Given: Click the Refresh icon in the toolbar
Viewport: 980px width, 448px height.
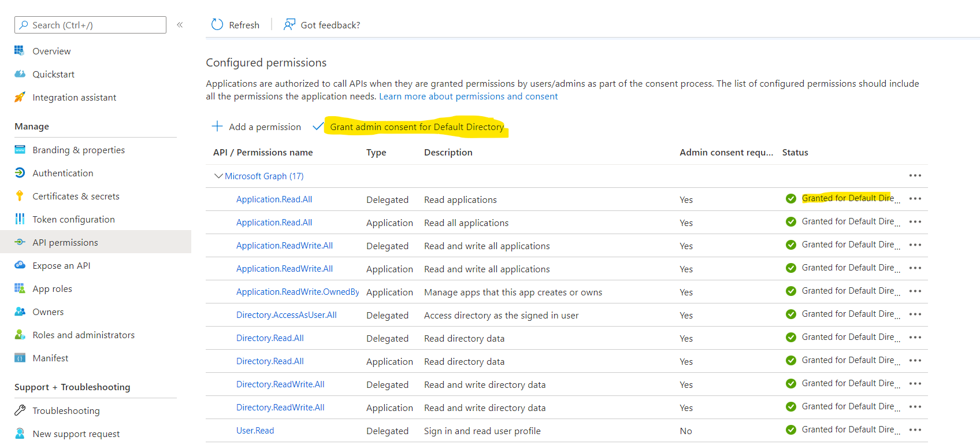Looking at the screenshot, I should (217, 25).
